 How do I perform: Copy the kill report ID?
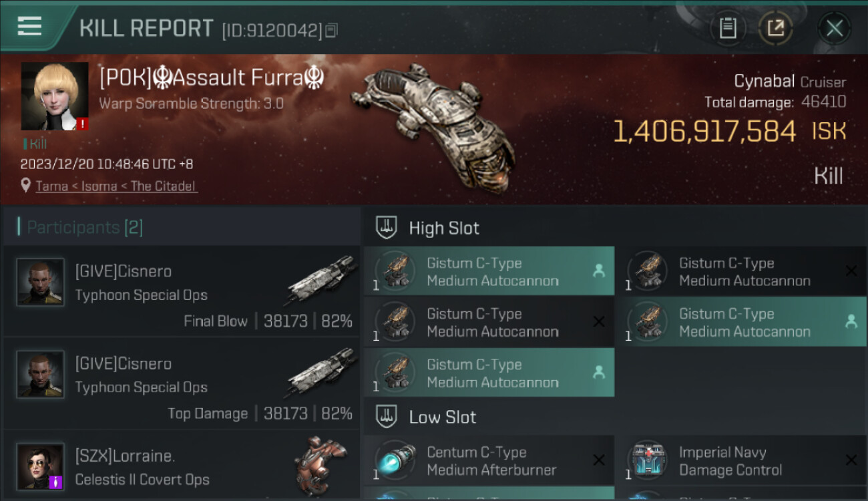pyautogui.click(x=332, y=30)
